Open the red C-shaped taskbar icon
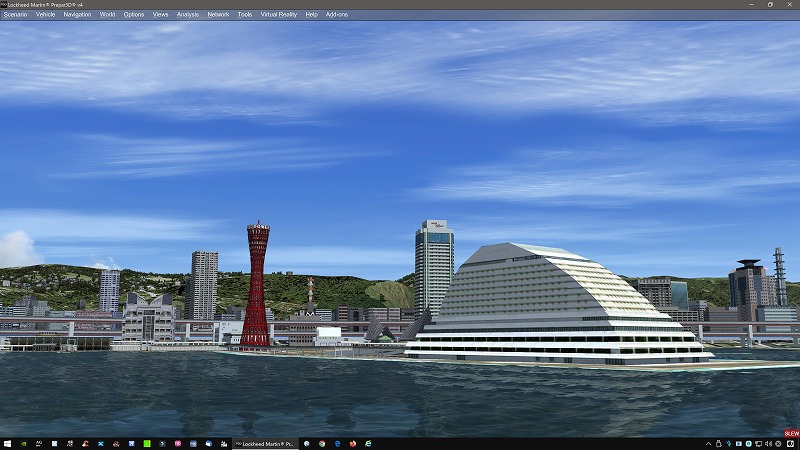Viewport: 800px width, 450px height. (85, 444)
